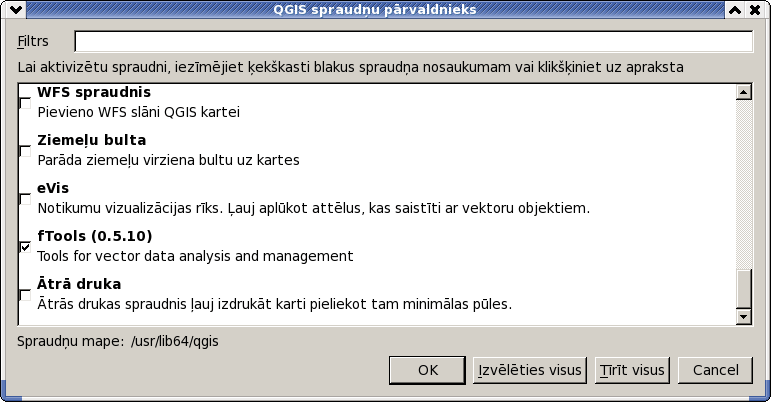Click the window shade-up arrow icon

735,9
